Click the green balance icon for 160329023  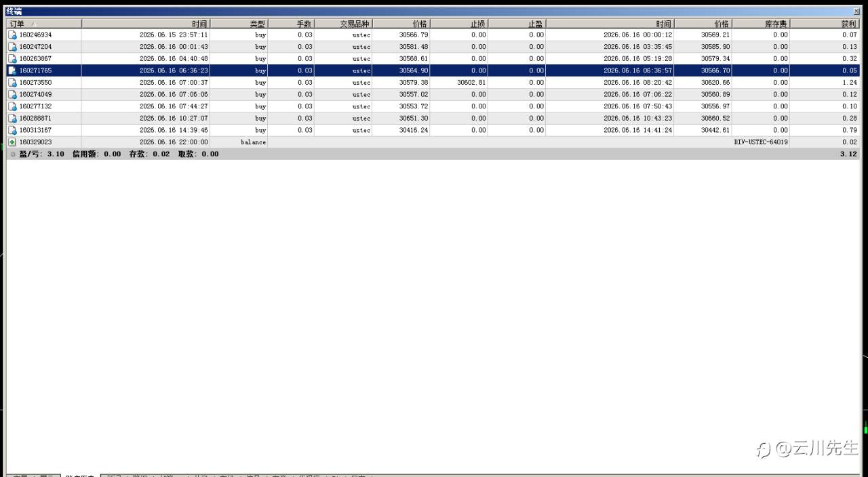[12, 142]
